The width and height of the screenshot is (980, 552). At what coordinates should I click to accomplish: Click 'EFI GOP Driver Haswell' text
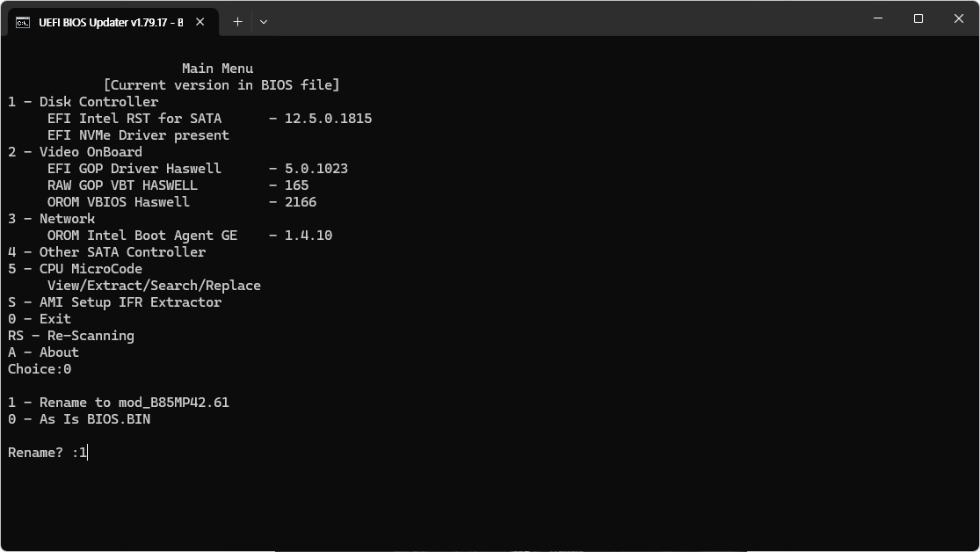click(134, 169)
